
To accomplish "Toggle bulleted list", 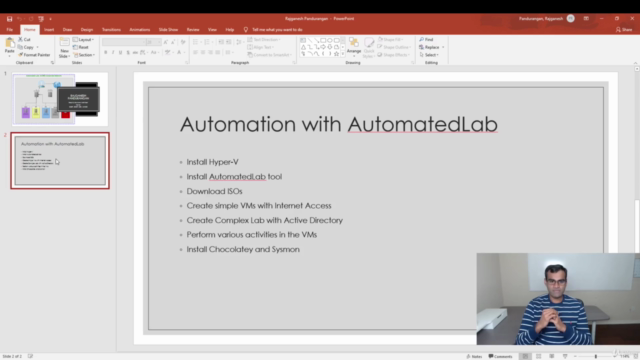I will point(196,42).
